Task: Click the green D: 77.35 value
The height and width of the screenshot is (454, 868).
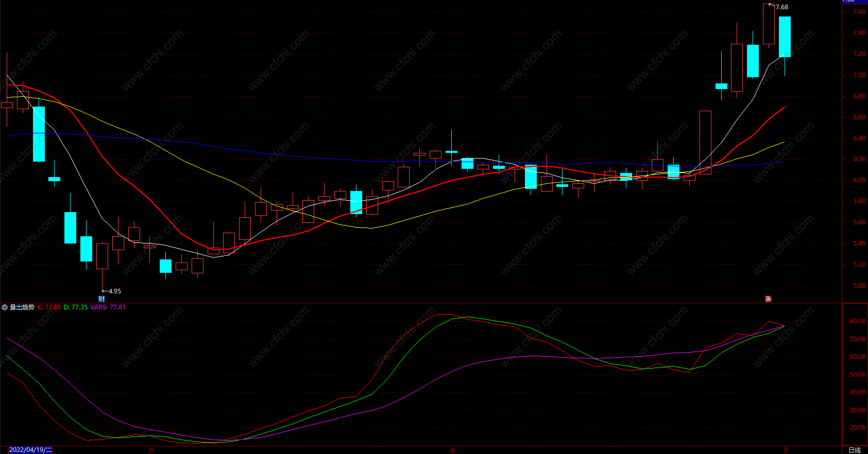Action: click(x=75, y=307)
